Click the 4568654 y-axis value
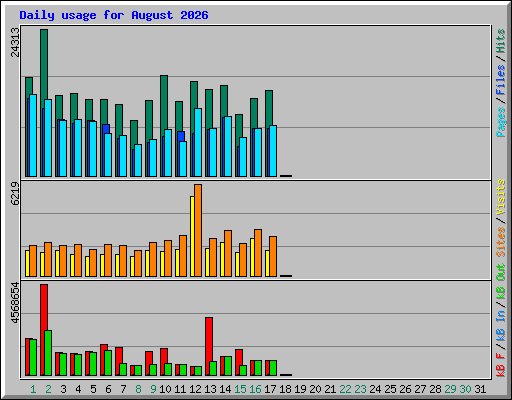Viewport: 512px width, 400px height. [x=15, y=303]
